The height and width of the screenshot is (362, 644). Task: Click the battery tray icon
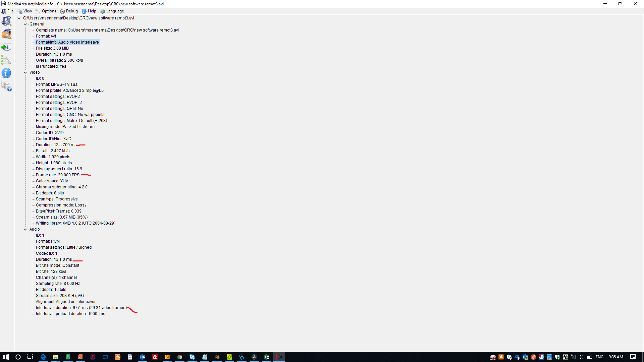point(590,357)
